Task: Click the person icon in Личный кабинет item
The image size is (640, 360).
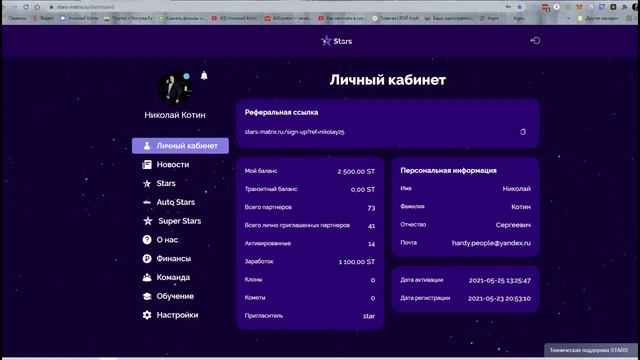Action: pos(147,146)
